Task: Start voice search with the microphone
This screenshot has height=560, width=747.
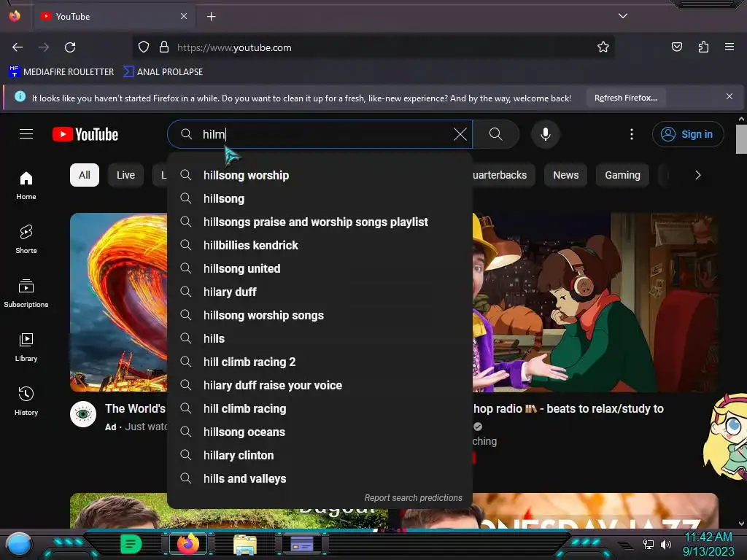Action: tap(546, 134)
